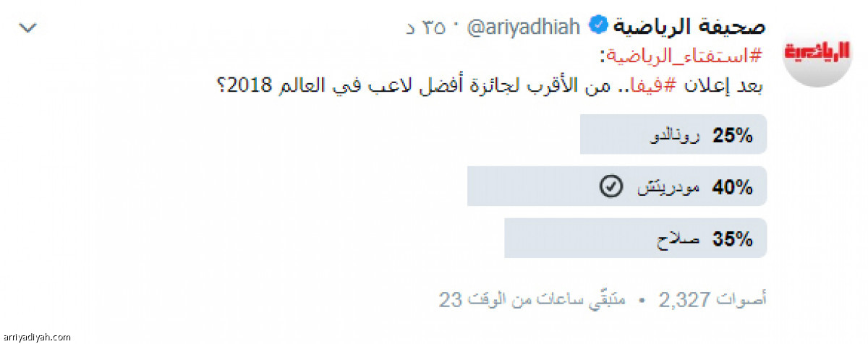Click the selected vote checkmark icon

(610, 189)
